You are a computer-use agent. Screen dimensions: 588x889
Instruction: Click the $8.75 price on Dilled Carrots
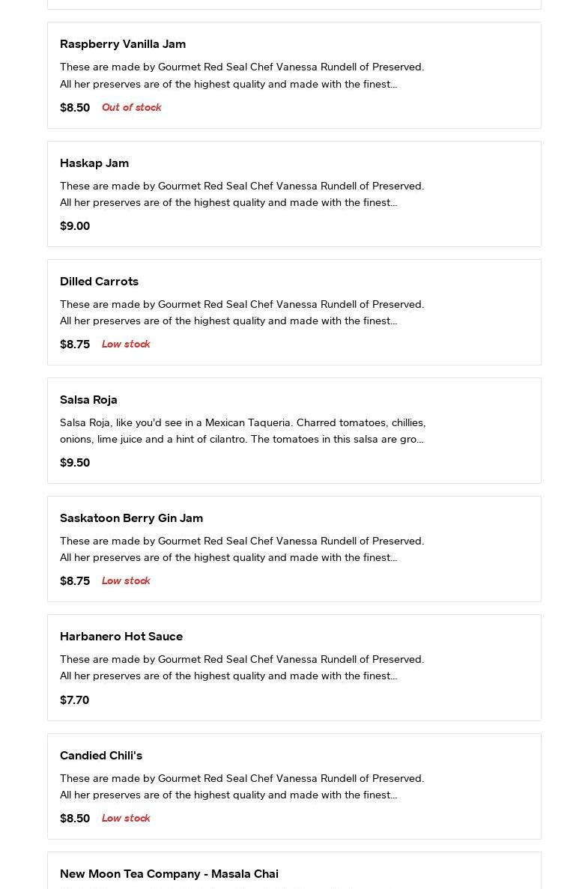[75, 345]
